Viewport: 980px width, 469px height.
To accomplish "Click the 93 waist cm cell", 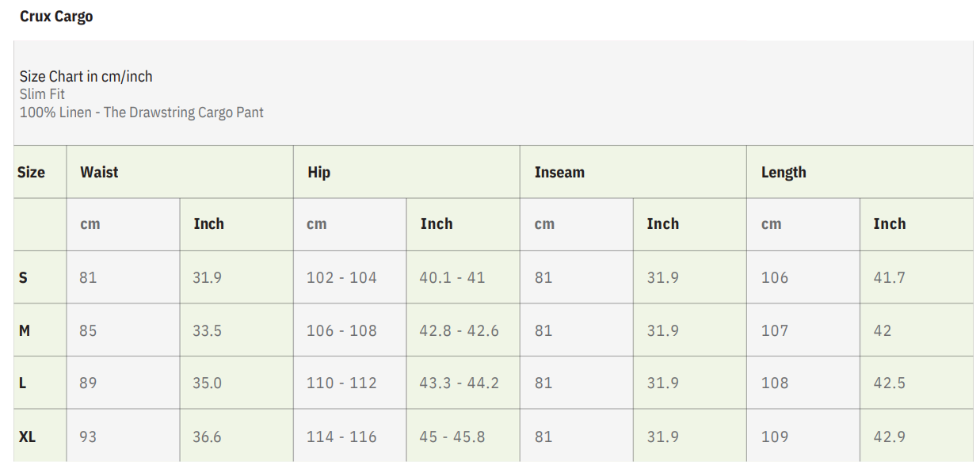I will tap(88, 437).
